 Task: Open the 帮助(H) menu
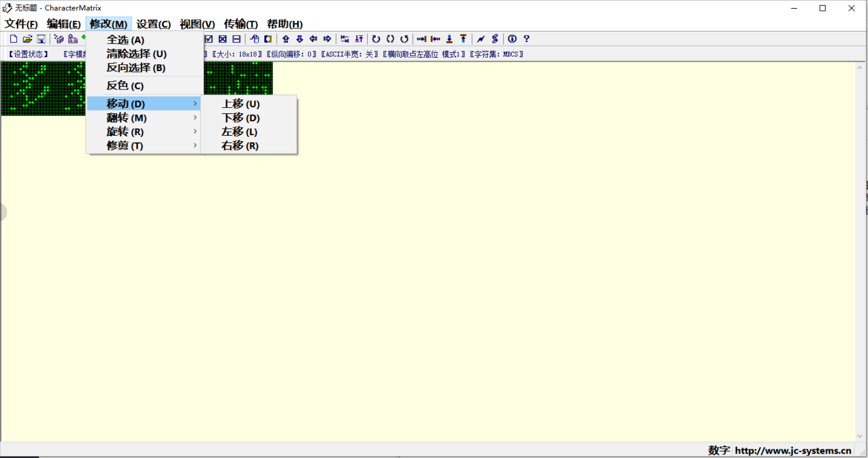point(284,24)
